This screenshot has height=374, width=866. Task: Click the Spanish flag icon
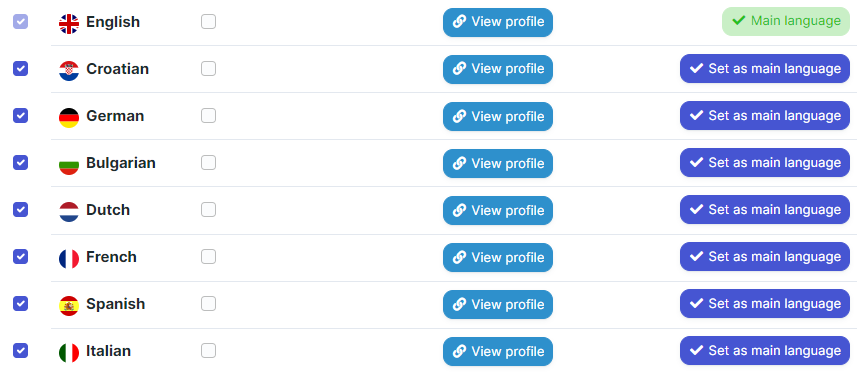pos(69,305)
